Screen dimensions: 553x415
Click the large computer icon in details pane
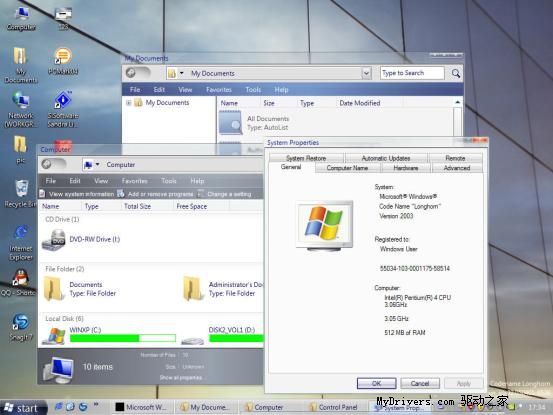tap(59, 370)
